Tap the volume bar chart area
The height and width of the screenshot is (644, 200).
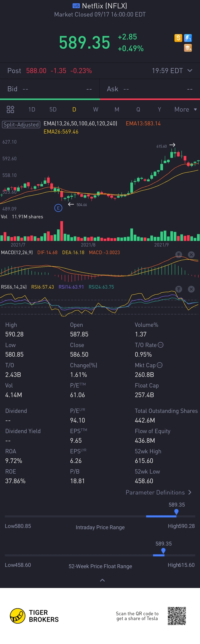point(100,231)
